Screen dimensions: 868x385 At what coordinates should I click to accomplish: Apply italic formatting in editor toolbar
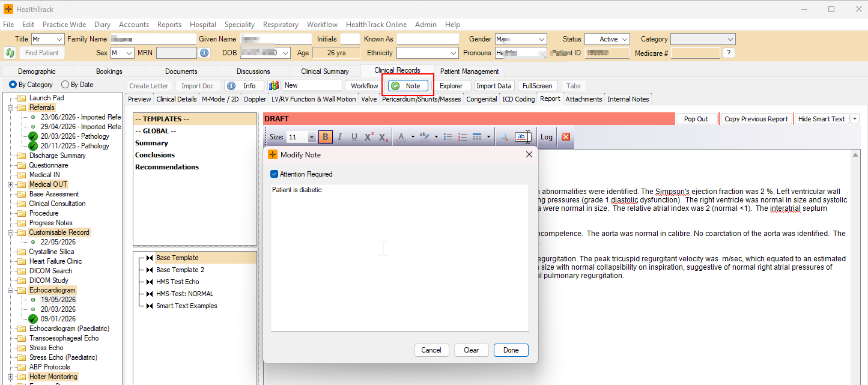tap(340, 137)
